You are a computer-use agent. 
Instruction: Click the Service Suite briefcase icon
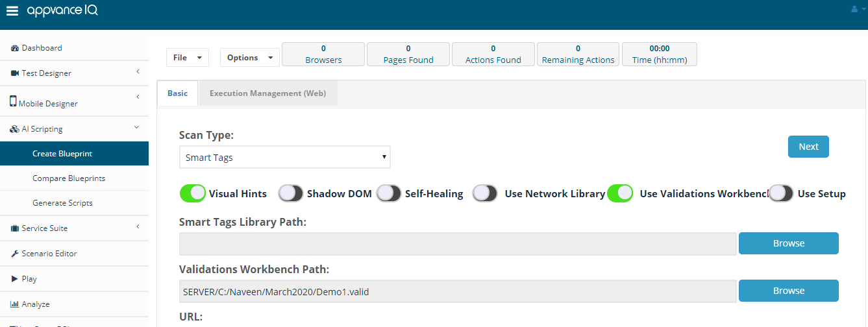15,228
